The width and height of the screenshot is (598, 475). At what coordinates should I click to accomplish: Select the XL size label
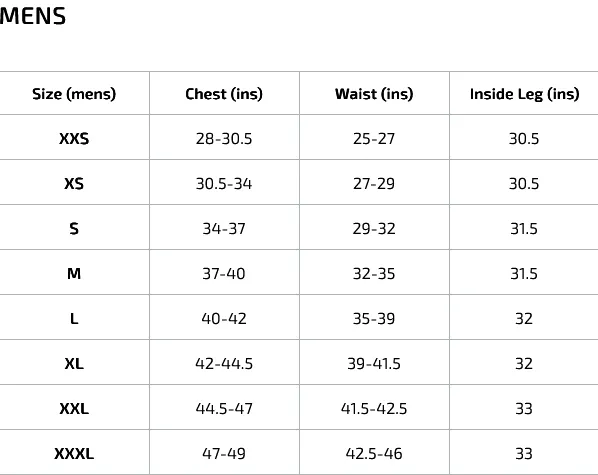coord(74,364)
